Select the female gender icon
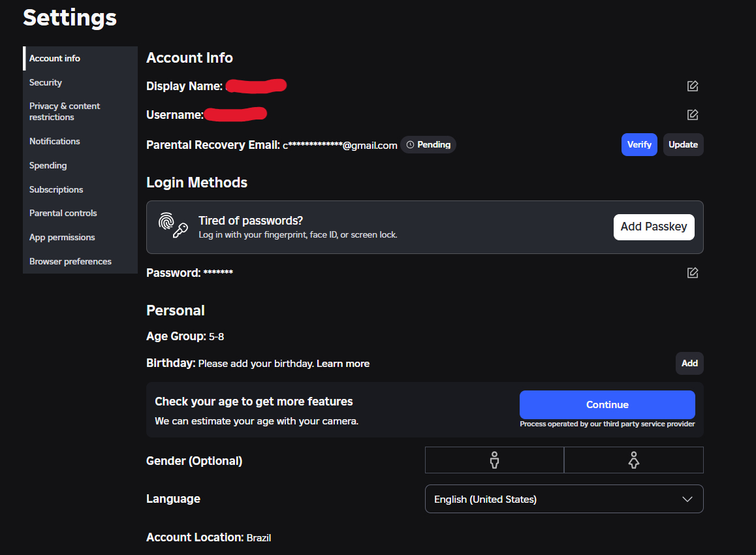 [x=633, y=460]
